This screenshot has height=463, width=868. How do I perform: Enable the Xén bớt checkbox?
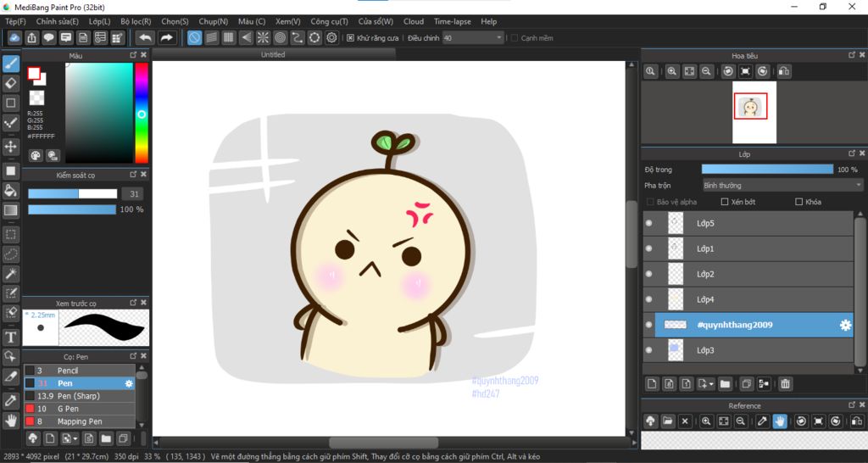pos(725,202)
